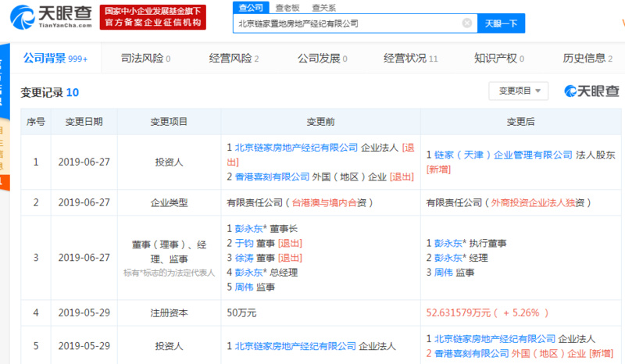Select the 查公司 search tab

(251, 8)
